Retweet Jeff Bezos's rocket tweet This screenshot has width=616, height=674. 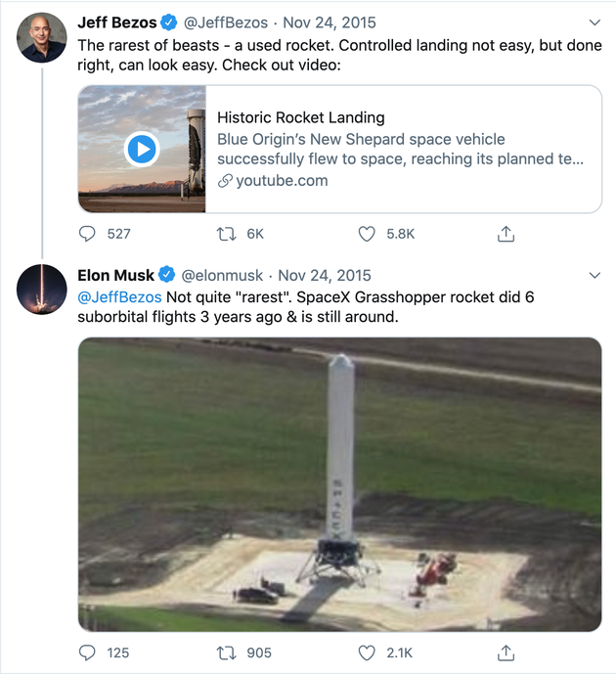click(228, 234)
